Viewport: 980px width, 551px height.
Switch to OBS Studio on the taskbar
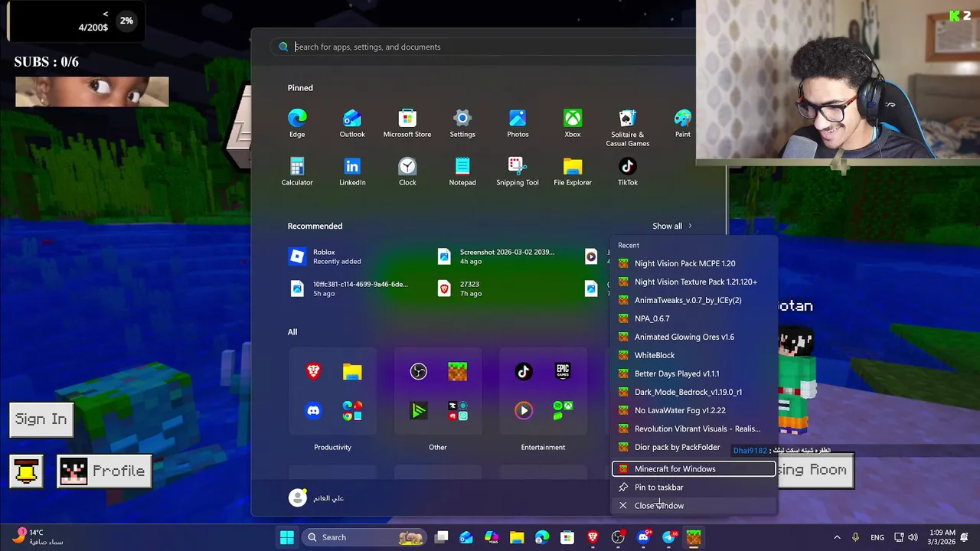pos(618,537)
